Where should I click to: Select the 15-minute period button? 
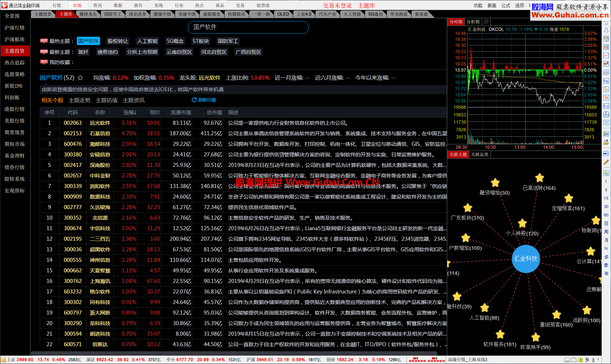[606, 198]
